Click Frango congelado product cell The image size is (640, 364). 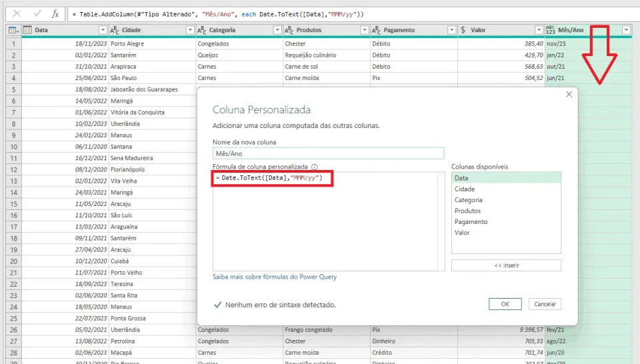coord(327,330)
